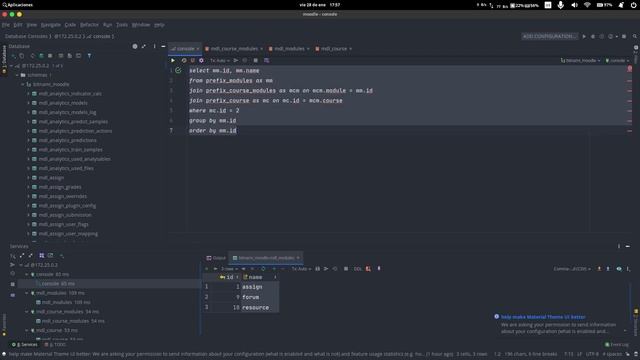Click the stop square in results toolbar
Screen dimensions: 640x360
pos(346,269)
